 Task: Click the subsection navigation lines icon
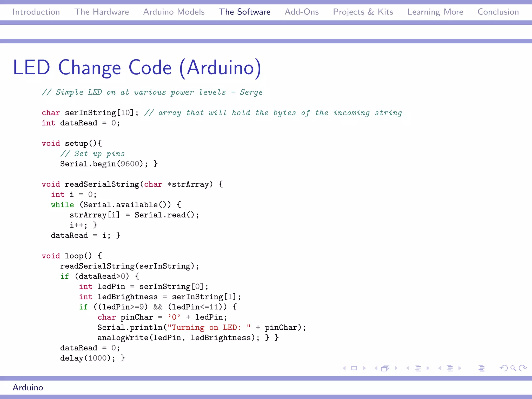(418, 368)
